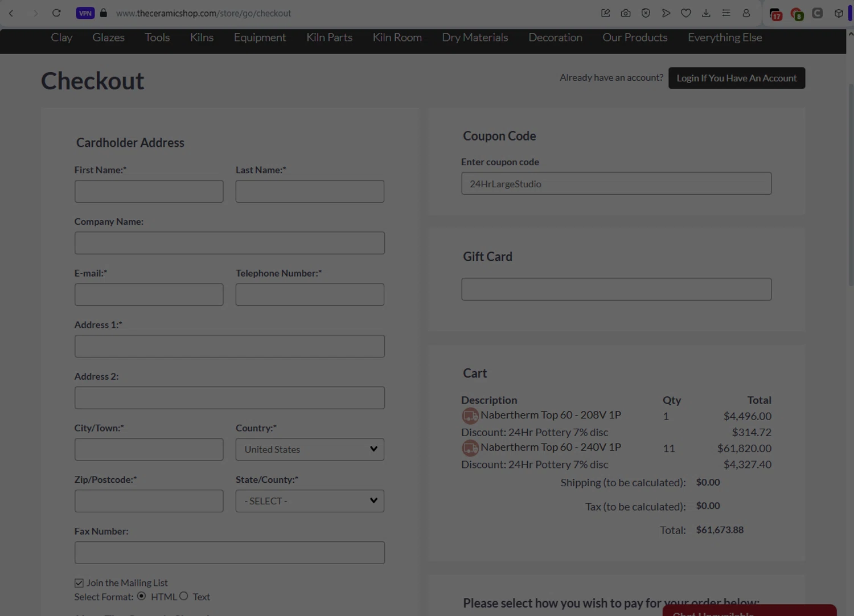Open the easy setup sliders icon
The width and height of the screenshot is (854, 616).
[726, 13]
